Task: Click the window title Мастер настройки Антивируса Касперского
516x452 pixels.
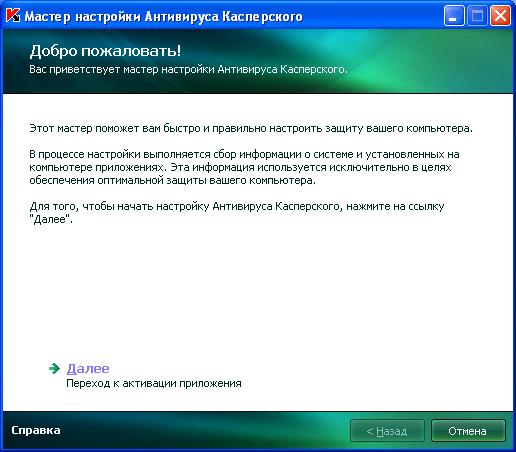Action: coord(164,16)
